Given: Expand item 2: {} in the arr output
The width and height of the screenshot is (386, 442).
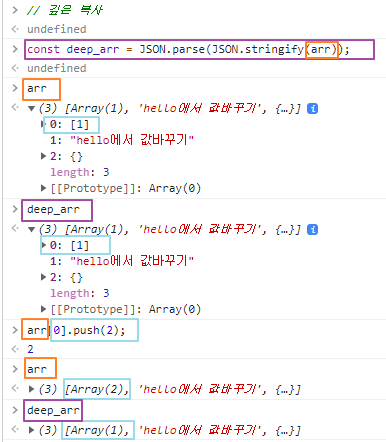Looking at the screenshot, I should click(43, 156).
